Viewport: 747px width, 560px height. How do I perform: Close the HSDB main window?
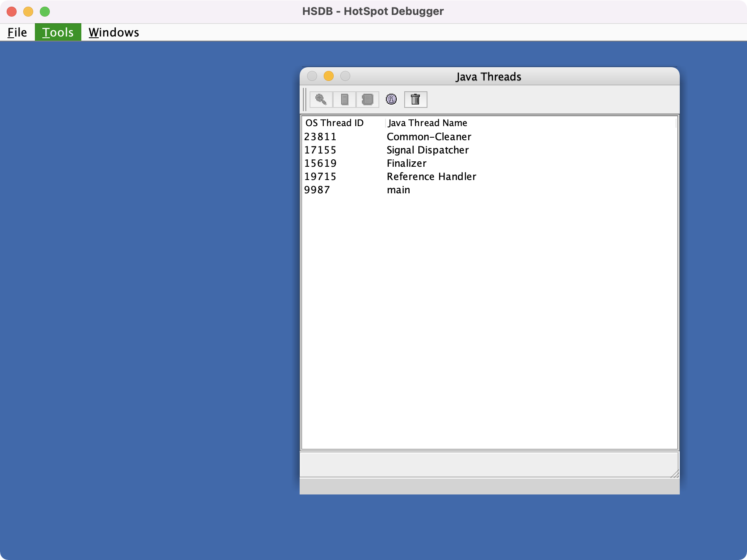click(x=12, y=12)
